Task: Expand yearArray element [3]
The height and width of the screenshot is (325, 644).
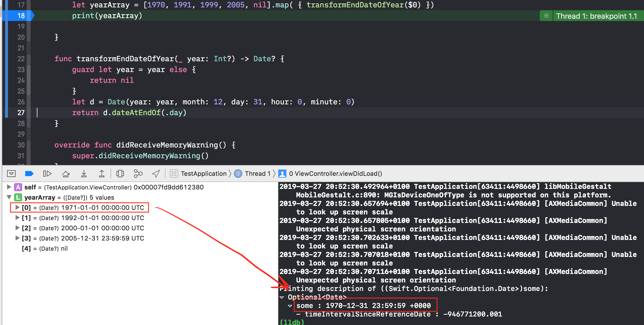Action: tap(17, 238)
